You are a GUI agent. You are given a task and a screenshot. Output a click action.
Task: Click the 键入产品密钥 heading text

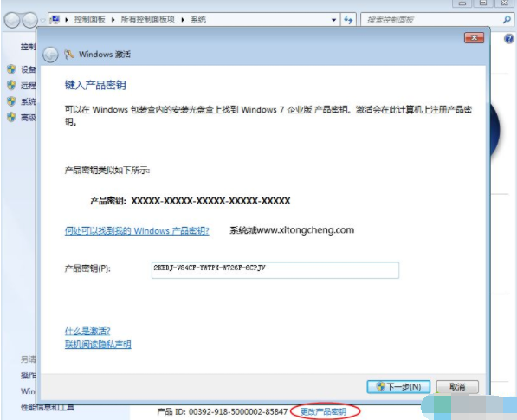click(x=95, y=85)
